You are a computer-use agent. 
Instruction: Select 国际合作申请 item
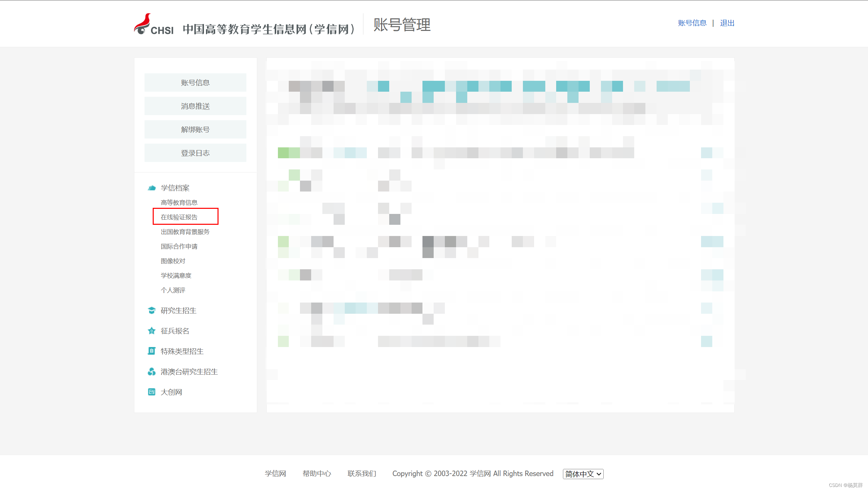click(x=179, y=246)
